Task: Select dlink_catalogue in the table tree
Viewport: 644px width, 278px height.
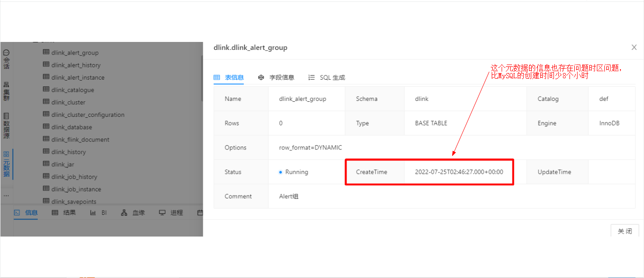Action: click(x=73, y=90)
